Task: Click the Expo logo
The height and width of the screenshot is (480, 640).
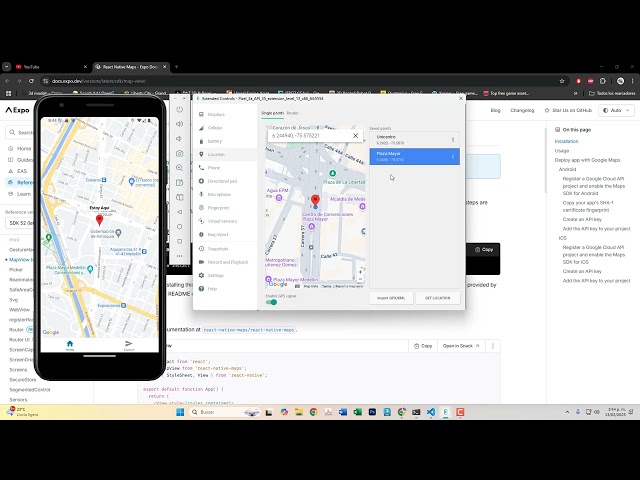Action: 18,110
